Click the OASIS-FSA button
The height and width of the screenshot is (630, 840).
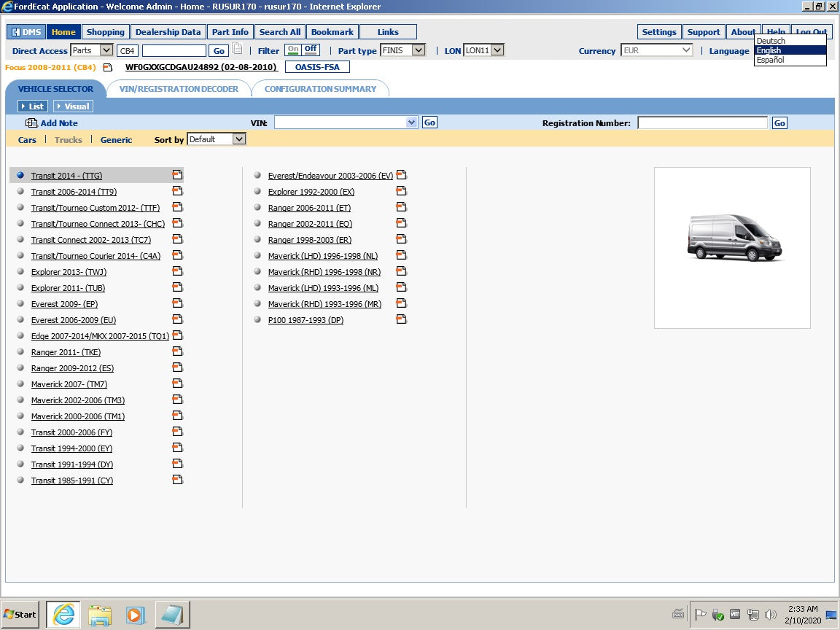317,66
